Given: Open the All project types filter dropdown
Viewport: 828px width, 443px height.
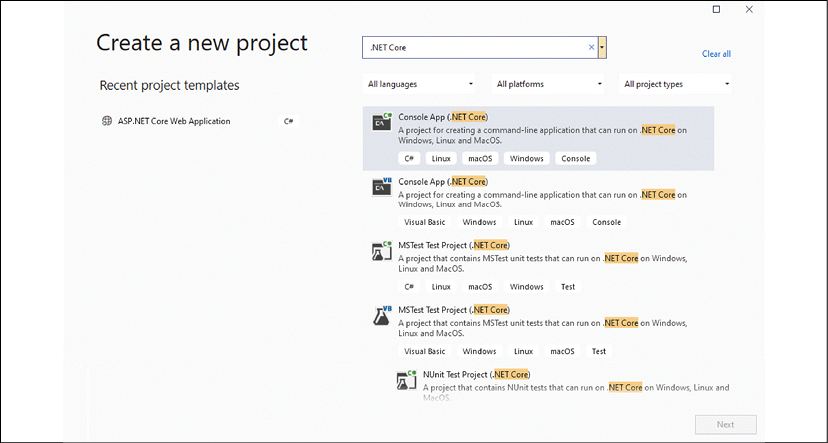Looking at the screenshot, I should (675, 84).
